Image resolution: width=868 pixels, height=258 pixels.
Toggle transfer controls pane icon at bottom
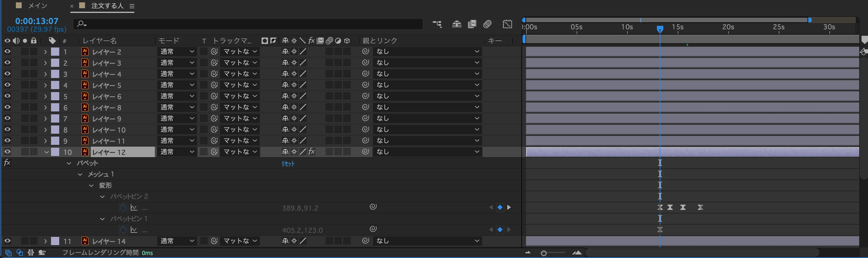coord(20,253)
